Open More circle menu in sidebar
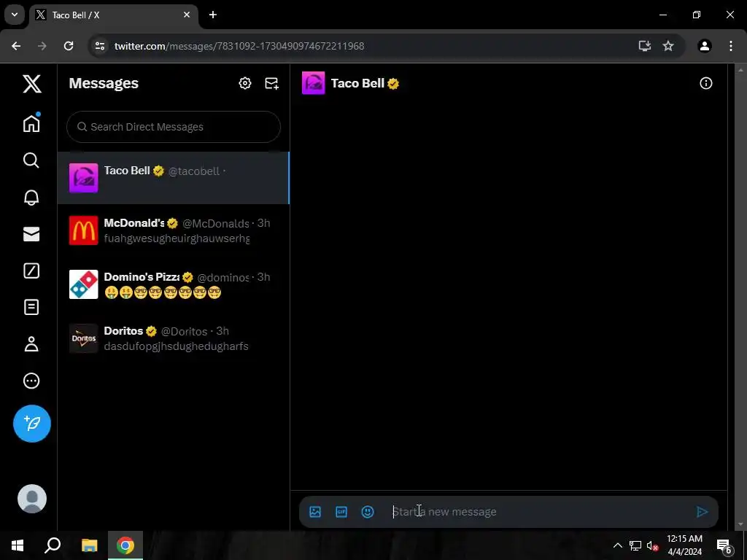 pos(31,381)
